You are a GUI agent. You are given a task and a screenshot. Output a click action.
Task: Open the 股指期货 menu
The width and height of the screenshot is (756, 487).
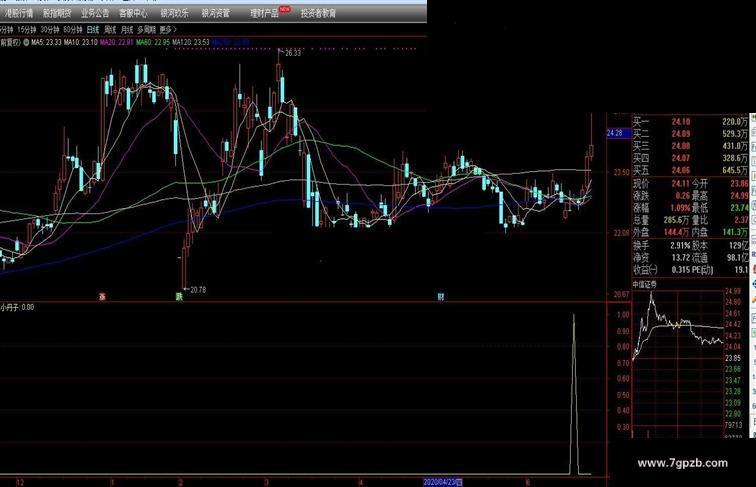pyautogui.click(x=57, y=13)
